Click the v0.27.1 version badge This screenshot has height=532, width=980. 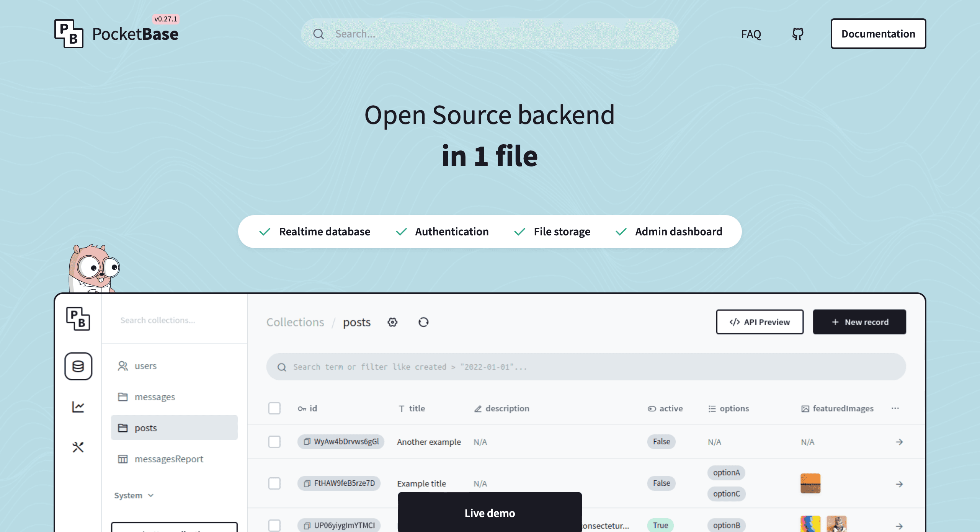click(166, 19)
